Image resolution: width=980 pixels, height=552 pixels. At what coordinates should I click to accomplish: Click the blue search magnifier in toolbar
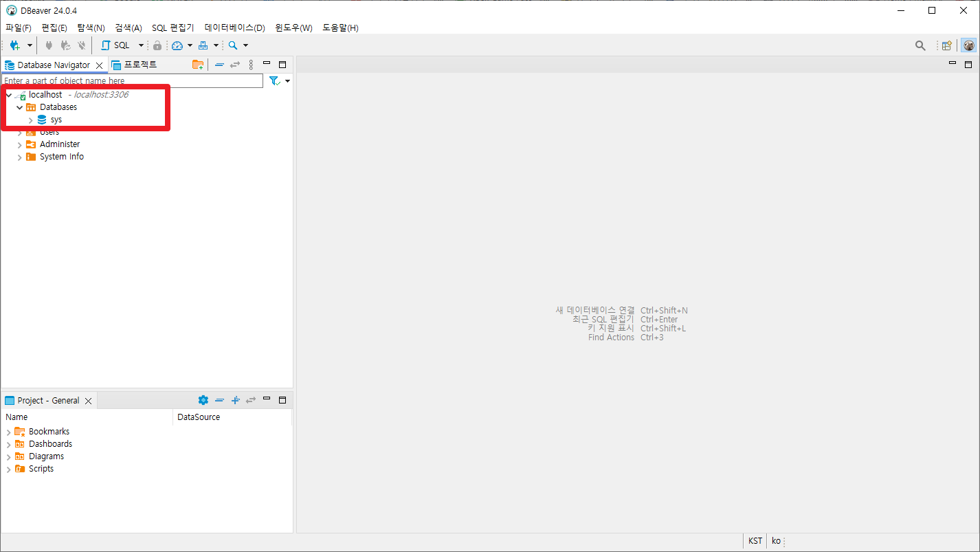[233, 45]
